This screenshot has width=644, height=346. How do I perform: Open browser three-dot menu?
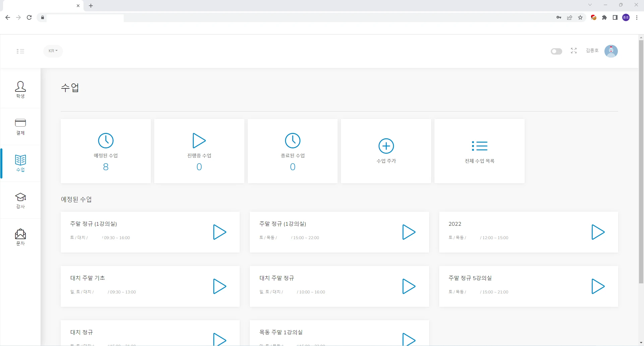(x=637, y=17)
